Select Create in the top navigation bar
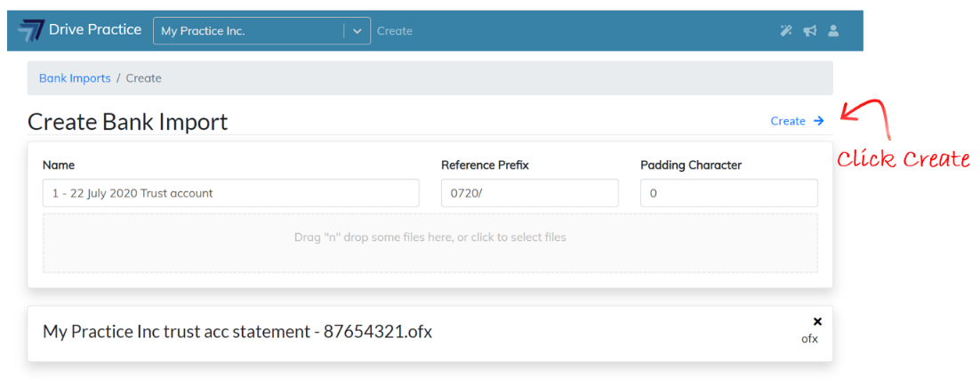This screenshot has width=980, height=387. pos(394,31)
